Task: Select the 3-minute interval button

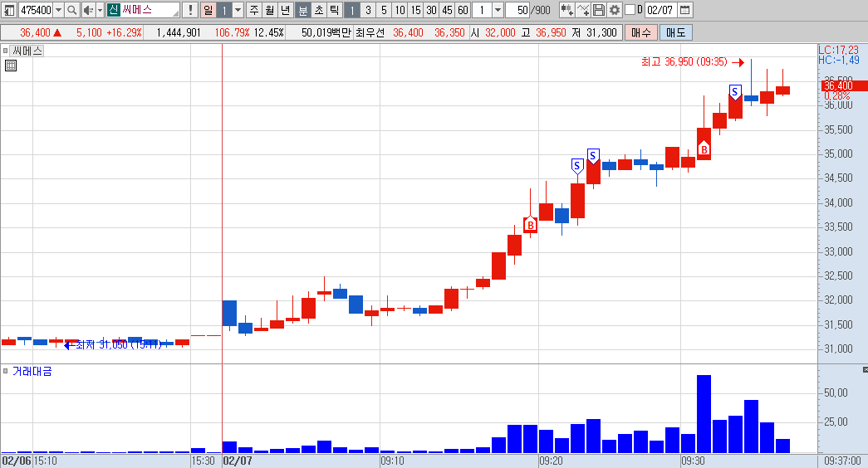Action: click(368, 10)
